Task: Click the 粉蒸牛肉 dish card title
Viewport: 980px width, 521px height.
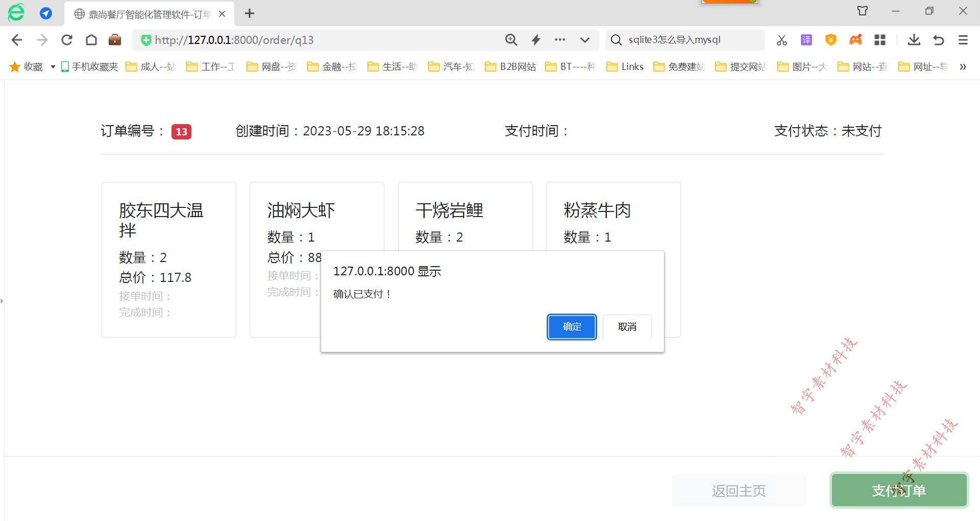Action: pos(597,210)
